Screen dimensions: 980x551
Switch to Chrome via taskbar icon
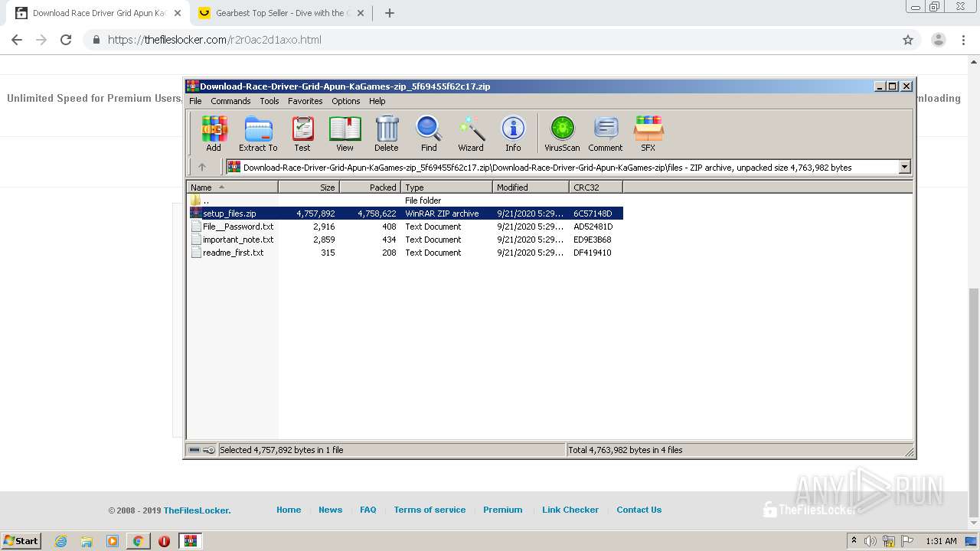pos(138,541)
